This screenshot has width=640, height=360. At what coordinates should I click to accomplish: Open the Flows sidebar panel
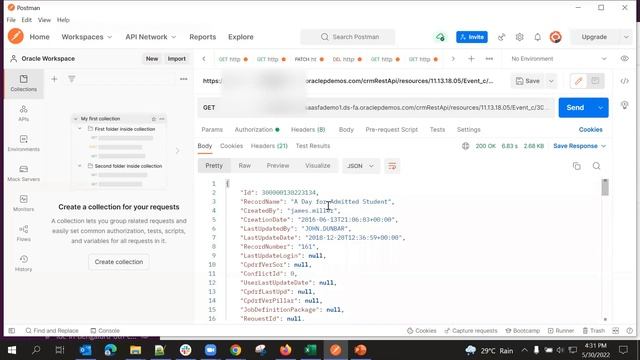point(23,233)
